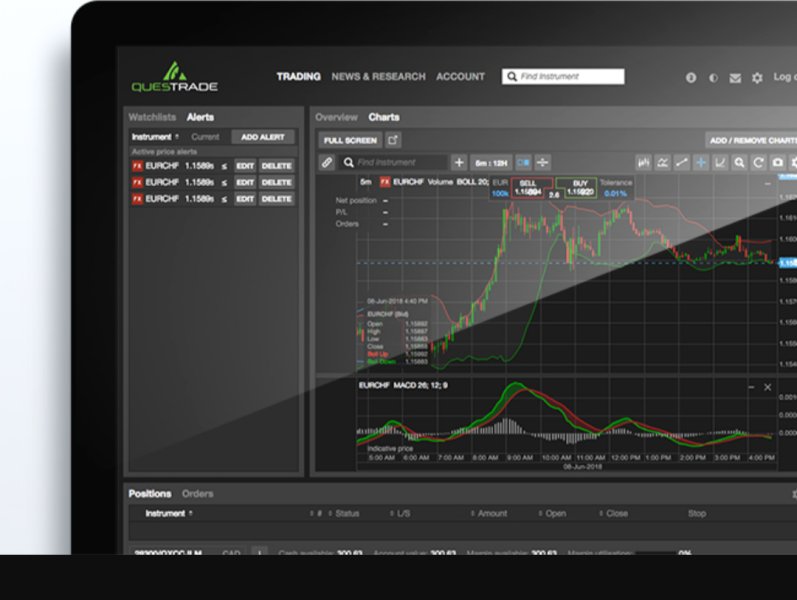The height and width of the screenshot is (600, 797).
Task: Toggle the crosshair cursor tool
Action: click(701, 163)
